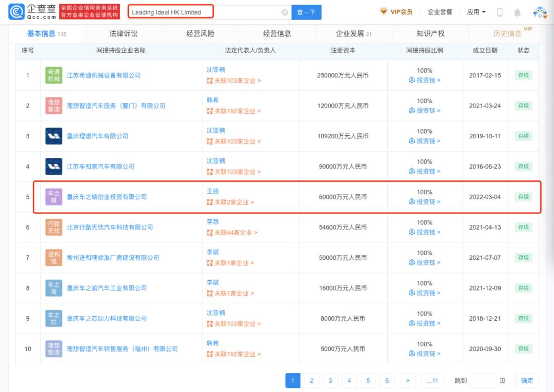Go to page 5 of results
554x392 pixels.
click(x=368, y=380)
